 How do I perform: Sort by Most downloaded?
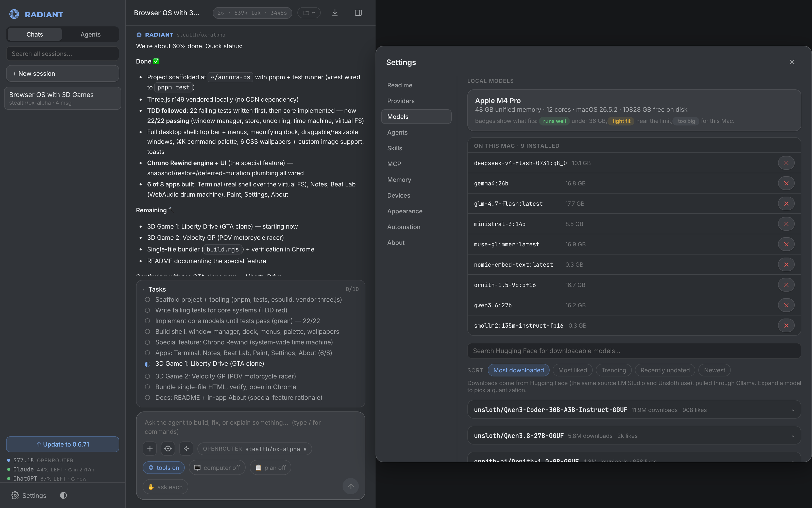pos(518,370)
